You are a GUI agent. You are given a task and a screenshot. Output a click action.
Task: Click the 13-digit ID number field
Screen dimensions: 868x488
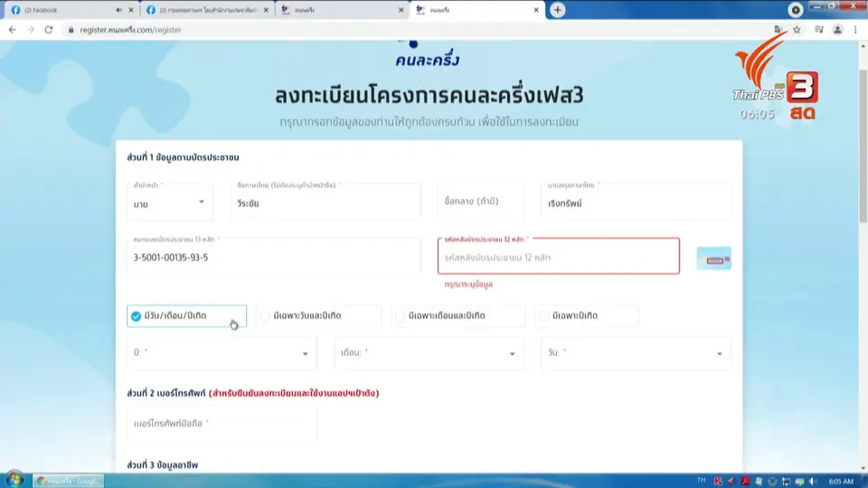coord(273,256)
